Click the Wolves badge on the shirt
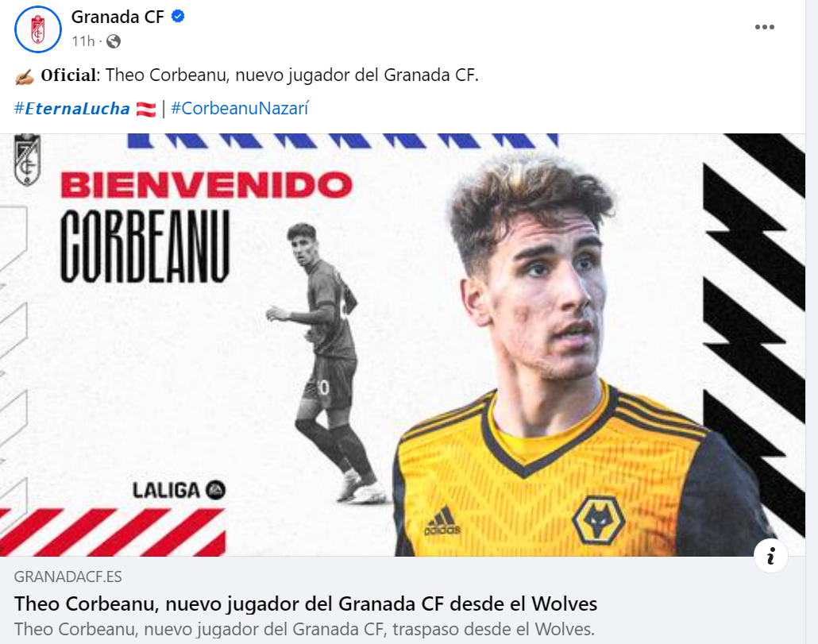Image resolution: width=818 pixels, height=644 pixels. (x=598, y=519)
